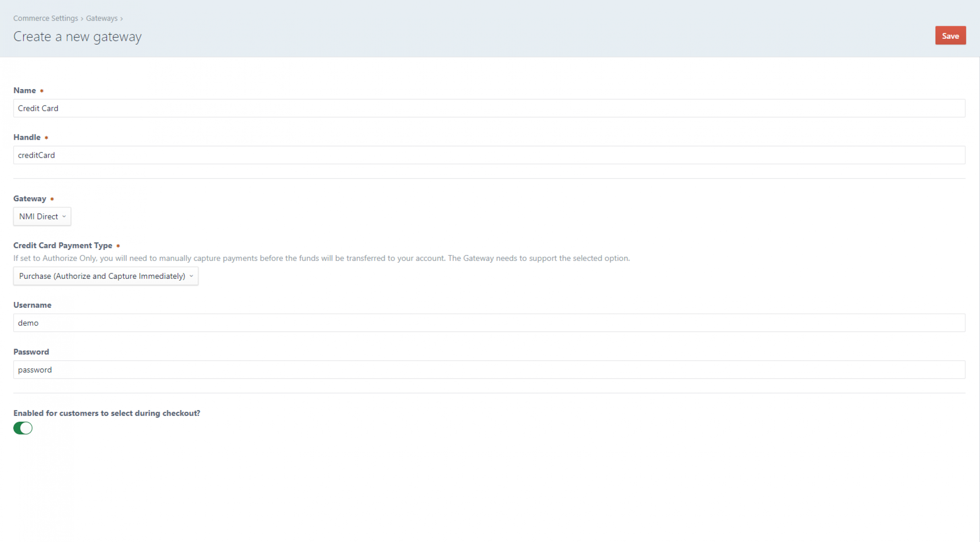This screenshot has height=542, width=980.
Task: Click the Authorize Only help text
Action: pos(322,258)
